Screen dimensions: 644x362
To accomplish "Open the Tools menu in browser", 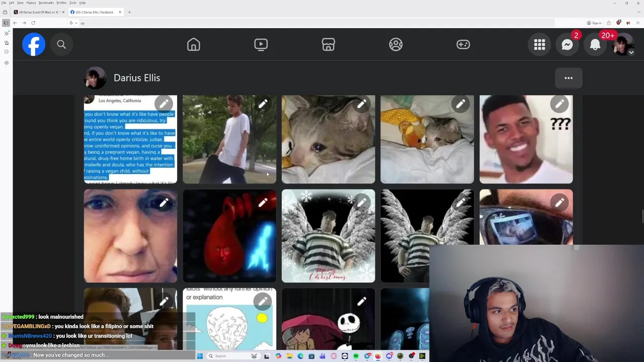I will point(73,3).
